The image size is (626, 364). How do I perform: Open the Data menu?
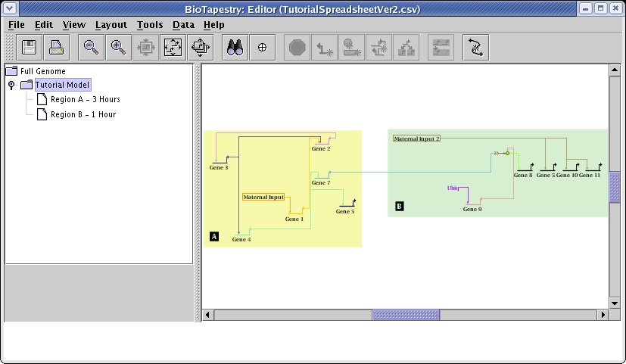(183, 24)
